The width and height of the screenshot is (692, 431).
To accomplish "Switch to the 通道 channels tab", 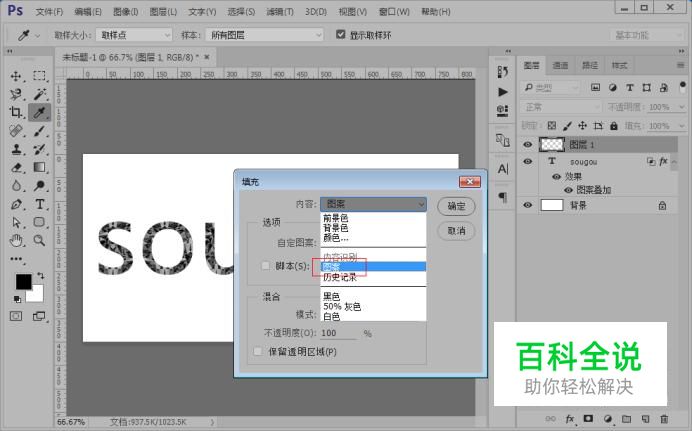I will click(x=560, y=66).
